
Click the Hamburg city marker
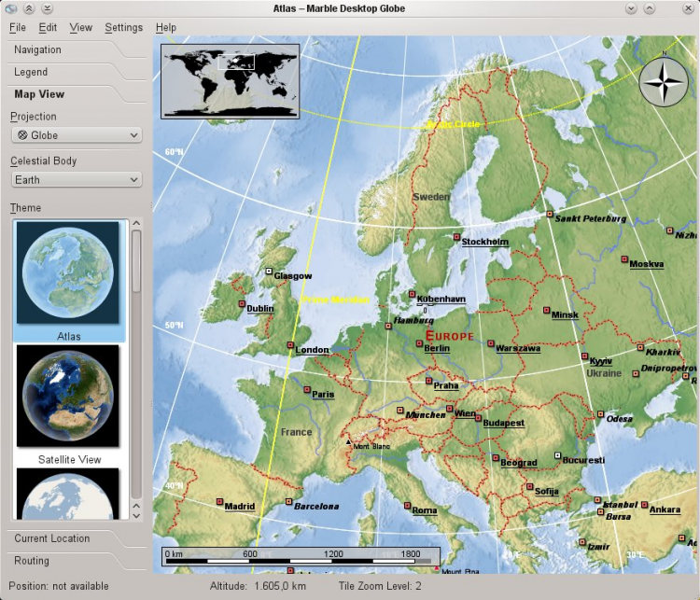coord(388,327)
